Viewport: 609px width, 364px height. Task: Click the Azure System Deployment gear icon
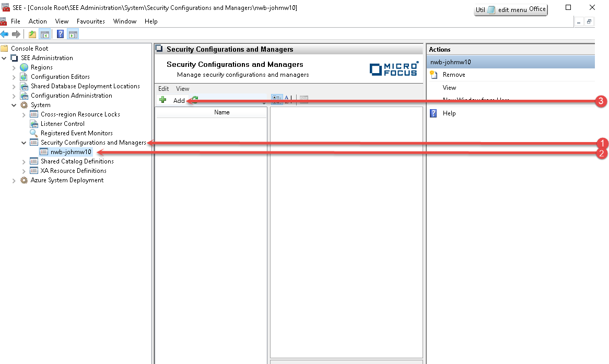[24, 180]
